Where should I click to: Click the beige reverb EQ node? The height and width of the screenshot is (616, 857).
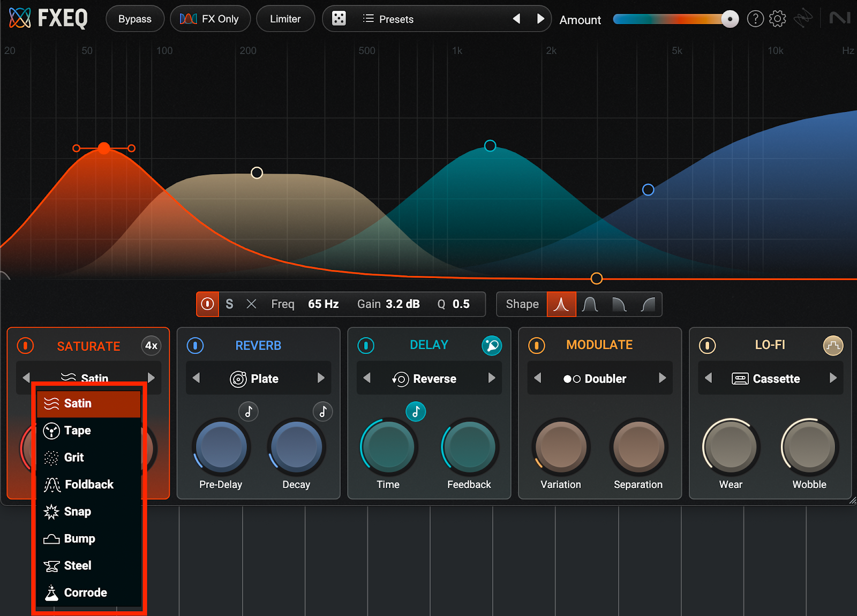(x=257, y=173)
